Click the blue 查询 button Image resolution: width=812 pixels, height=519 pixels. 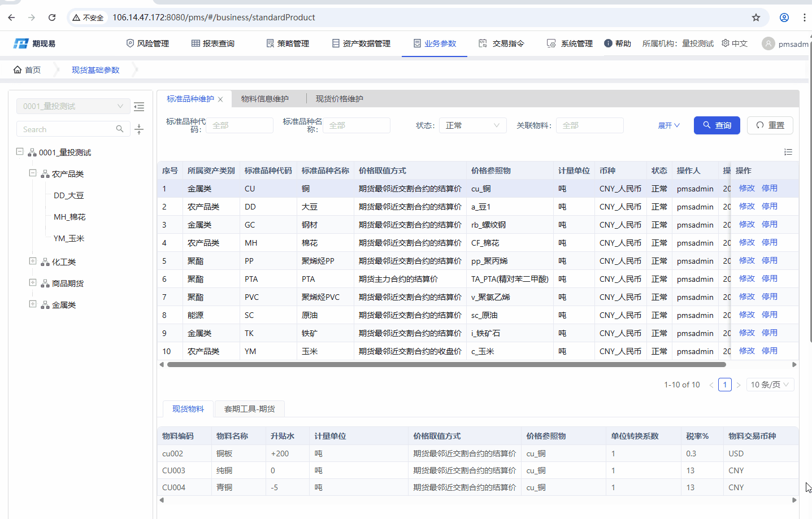[x=717, y=125]
